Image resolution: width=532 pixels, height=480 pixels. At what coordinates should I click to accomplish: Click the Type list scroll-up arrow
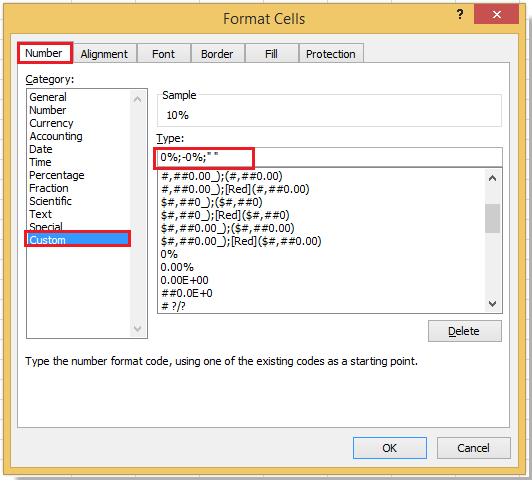(492, 178)
